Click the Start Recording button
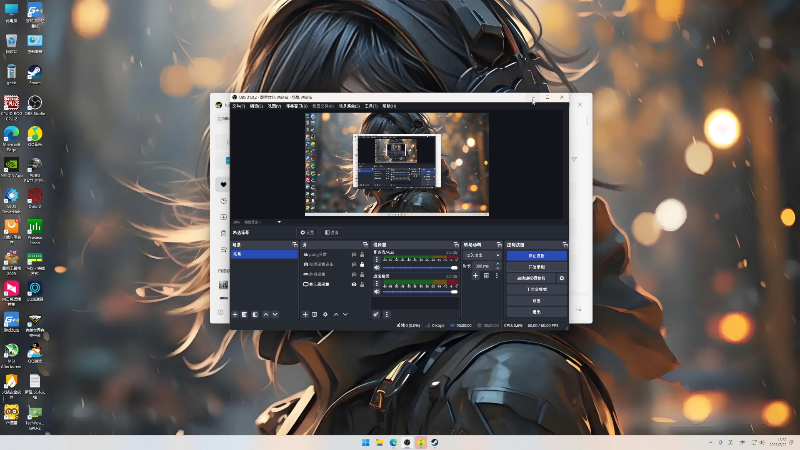The width and height of the screenshot is (800, 450). coord(537,267)
